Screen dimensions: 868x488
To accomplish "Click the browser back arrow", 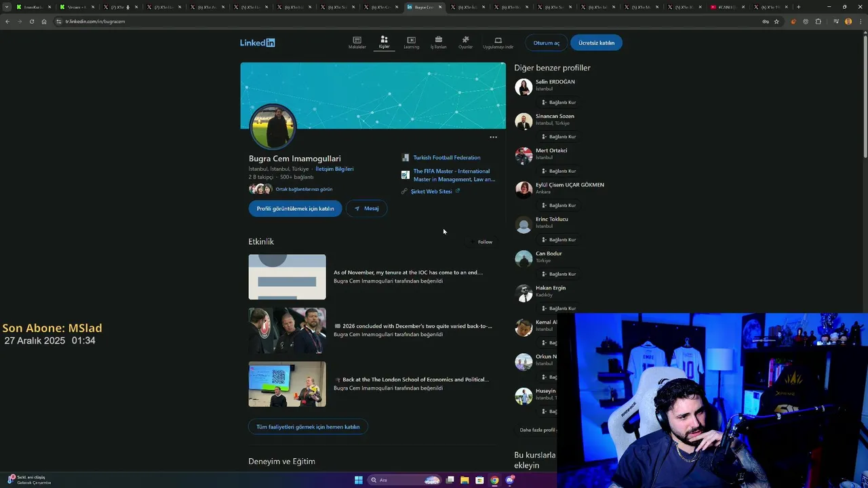I will click(x=7, y=21).
